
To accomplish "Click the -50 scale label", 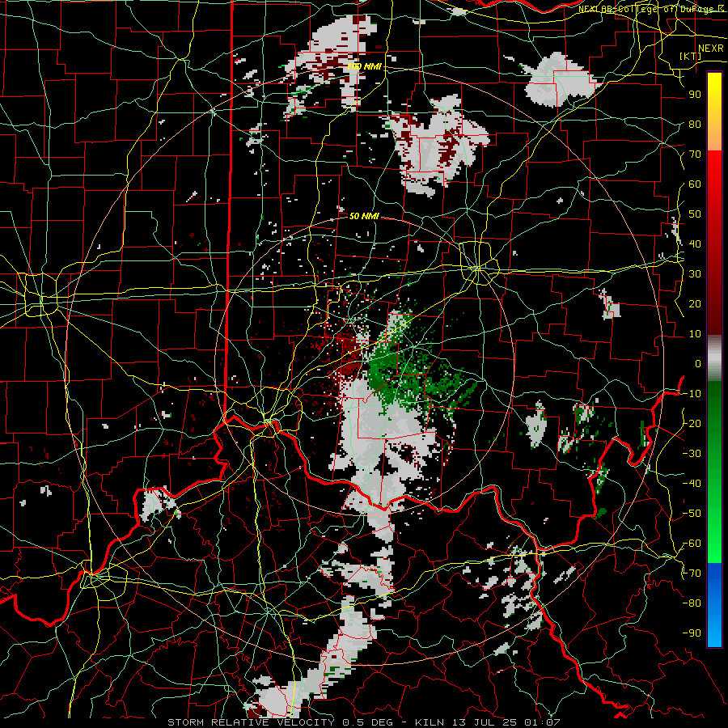I will coord(692,514).
